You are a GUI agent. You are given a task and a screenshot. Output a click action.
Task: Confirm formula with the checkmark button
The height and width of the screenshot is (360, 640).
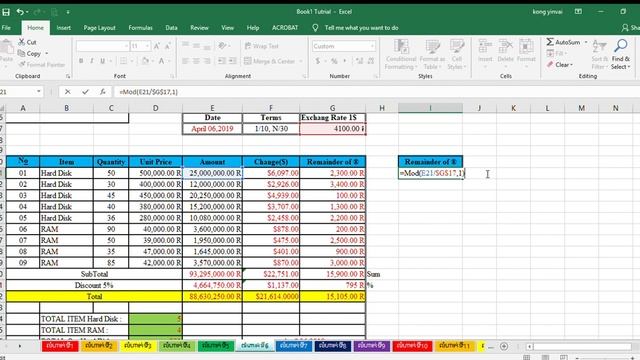pos(85,92)
